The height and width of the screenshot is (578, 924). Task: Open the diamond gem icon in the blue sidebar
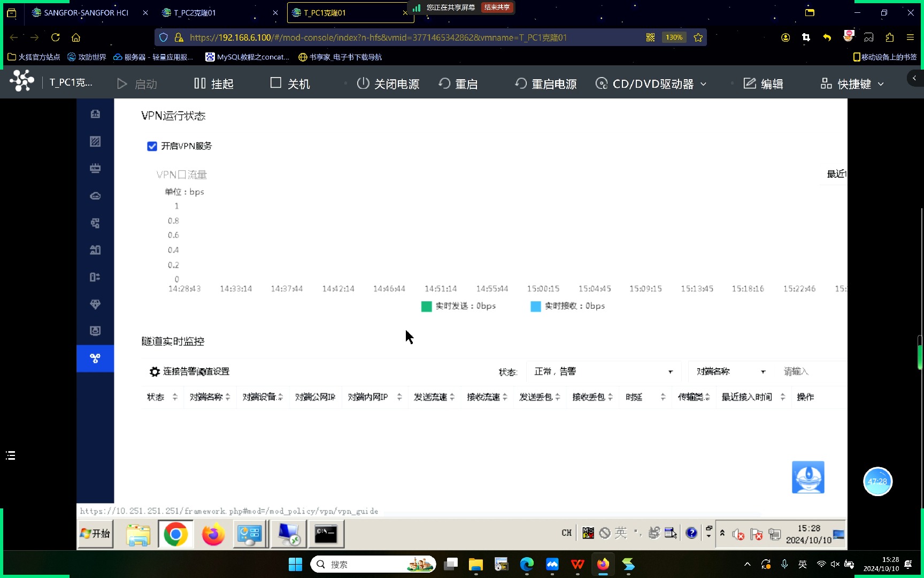tap(95, 304)
